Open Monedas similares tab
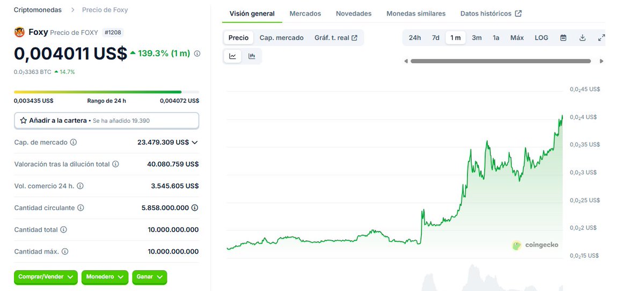 [416, 13]
